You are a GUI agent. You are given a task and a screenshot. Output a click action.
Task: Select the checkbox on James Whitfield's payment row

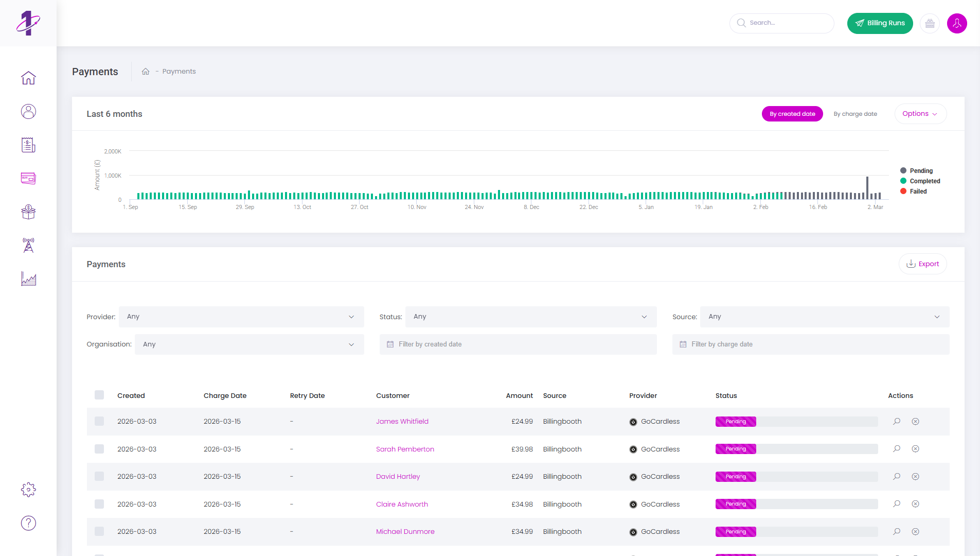(99, 421)
